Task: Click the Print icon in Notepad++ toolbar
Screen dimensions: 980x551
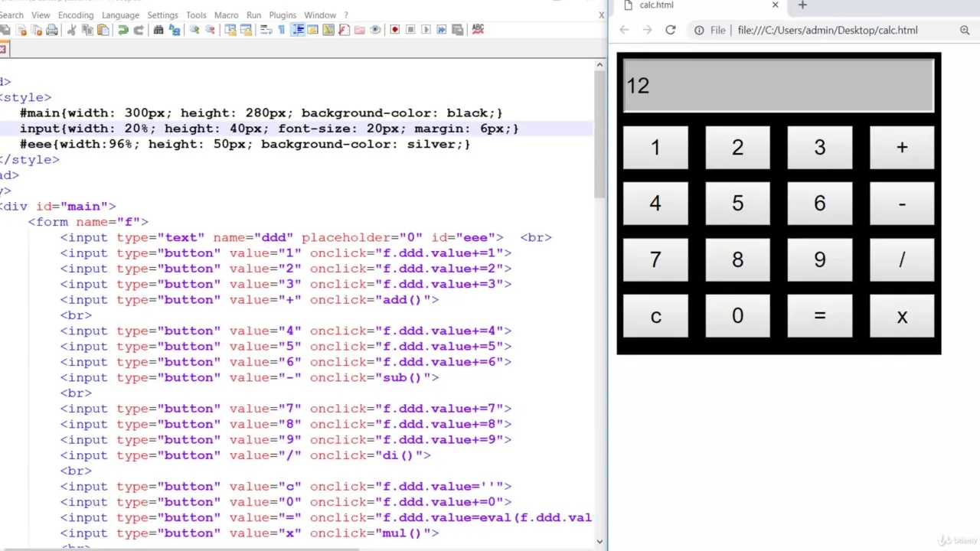Action: [52, 30]
